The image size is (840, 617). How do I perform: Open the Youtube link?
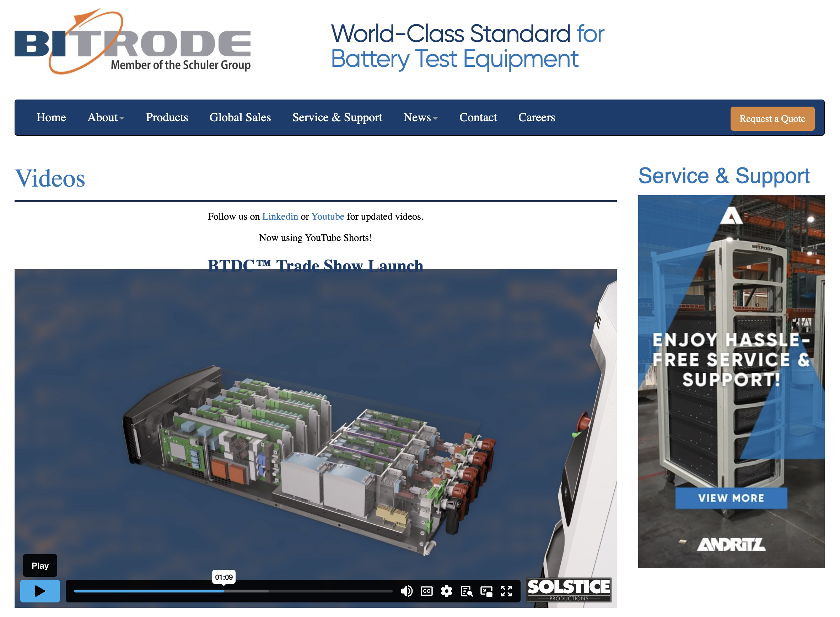328,216
